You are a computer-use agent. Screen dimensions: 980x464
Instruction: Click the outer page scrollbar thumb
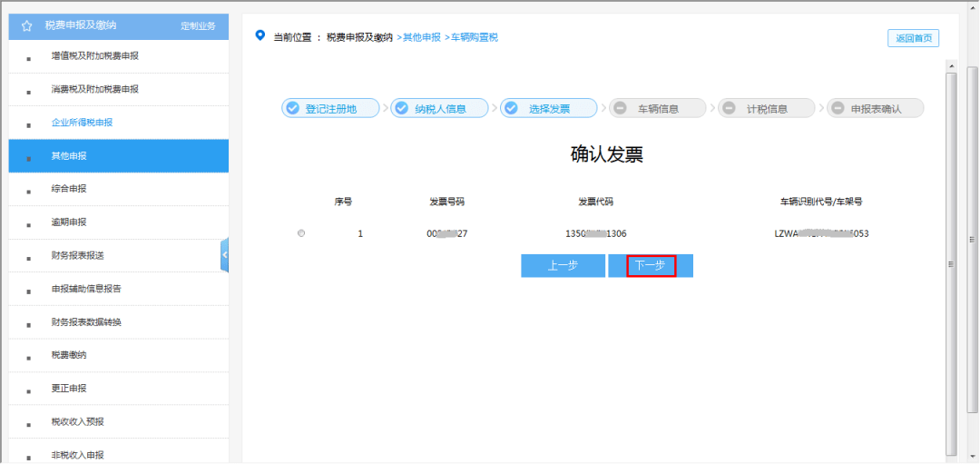(x=972, y=239)
